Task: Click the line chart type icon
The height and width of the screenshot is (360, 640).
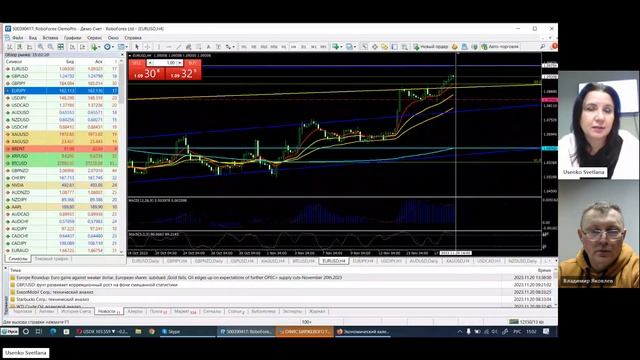Action: pyautogui.click(x=29, y=47)
